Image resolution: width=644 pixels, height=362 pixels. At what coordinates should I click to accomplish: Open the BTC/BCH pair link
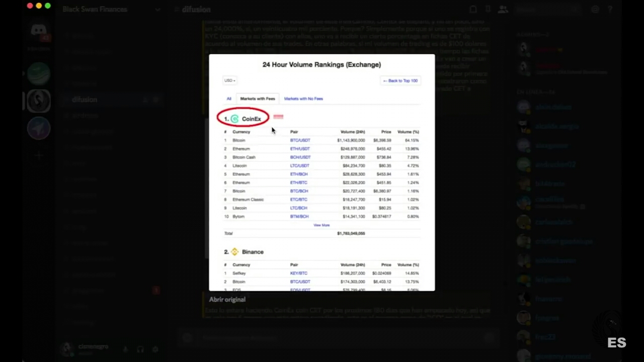click(x=299, y=191)
